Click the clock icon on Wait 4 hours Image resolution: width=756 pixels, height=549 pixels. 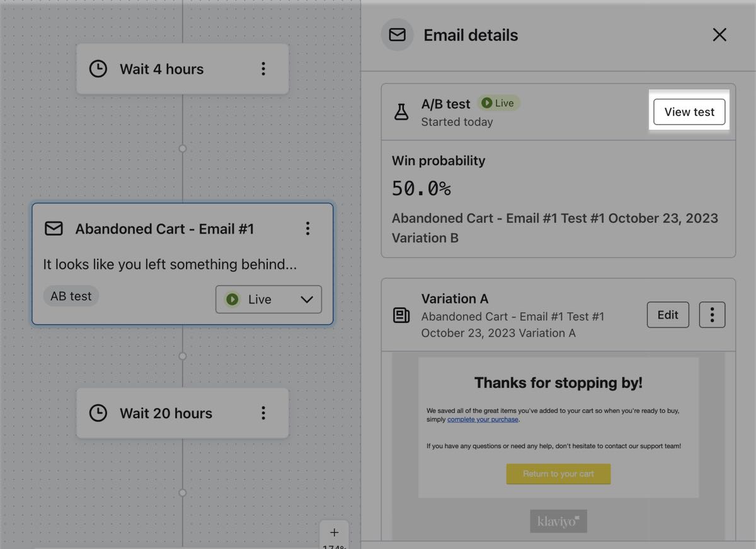click(98, 69)
